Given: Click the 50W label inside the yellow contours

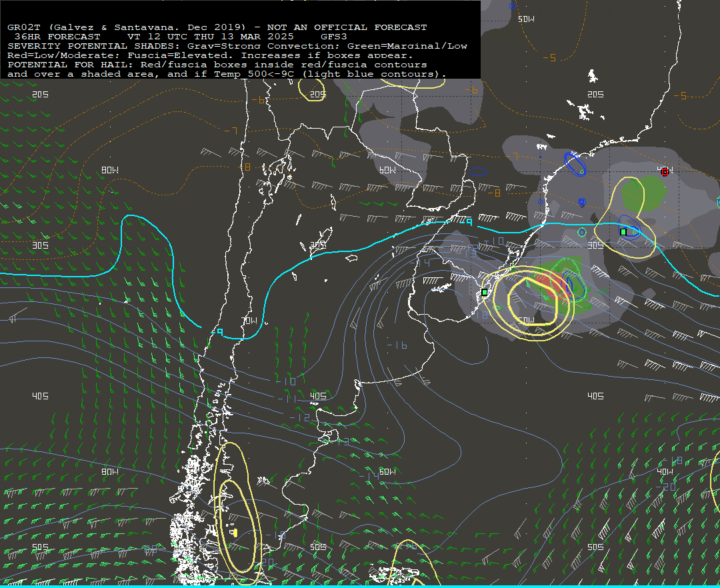Looking at the screenshot, I should 526,321.
